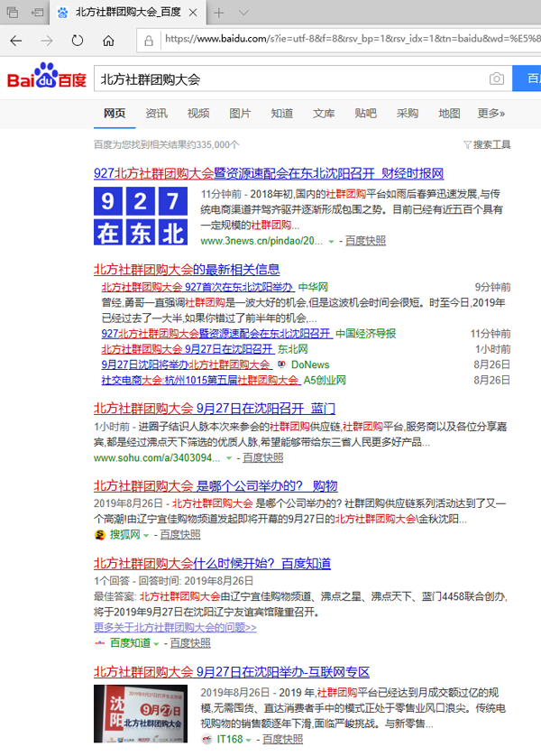Open 北方社群团购大会的最新相关信息 heading link
The width and height of the screenshot is (541, 756).
[x=187, y=270]
